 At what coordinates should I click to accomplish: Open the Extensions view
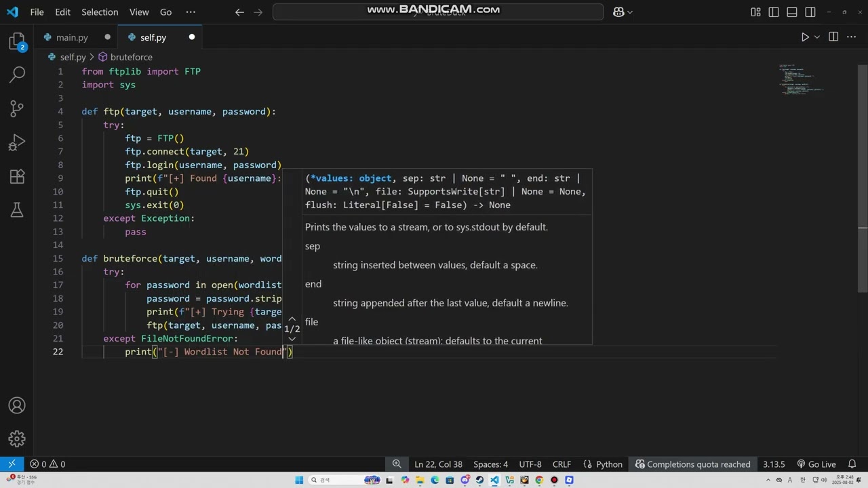click(x=17, y=177)
